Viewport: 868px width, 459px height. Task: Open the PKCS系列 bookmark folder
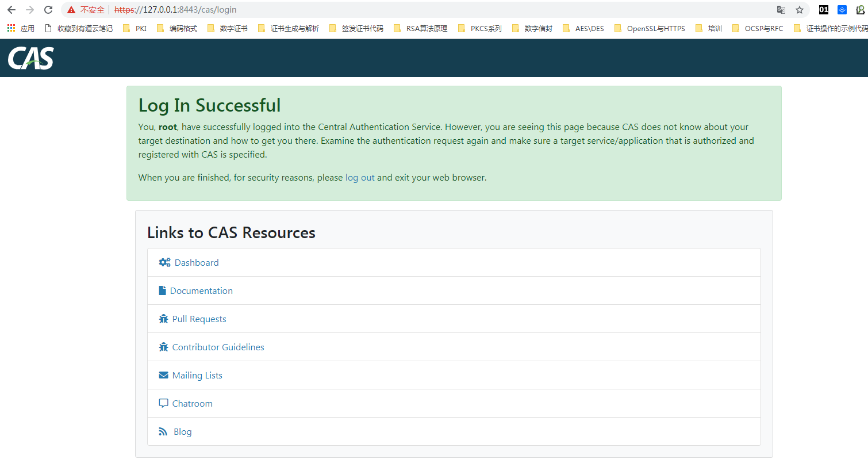[480, 28]
